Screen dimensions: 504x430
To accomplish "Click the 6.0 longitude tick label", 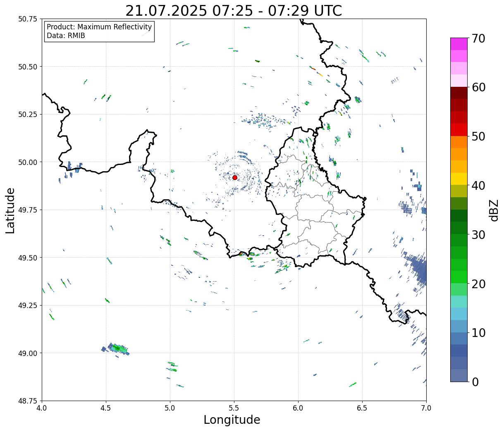I will click(x=298, y=408).
